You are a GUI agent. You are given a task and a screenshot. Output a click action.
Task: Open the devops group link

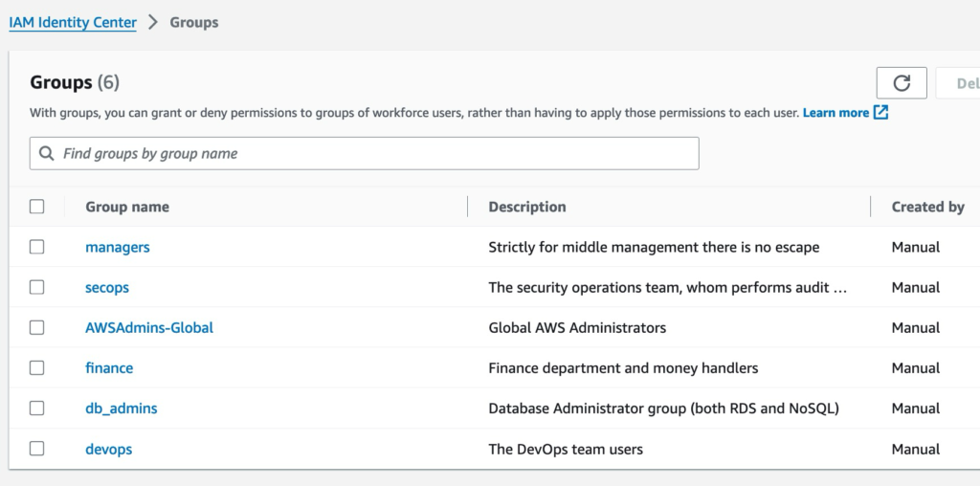tap(109, 449)
